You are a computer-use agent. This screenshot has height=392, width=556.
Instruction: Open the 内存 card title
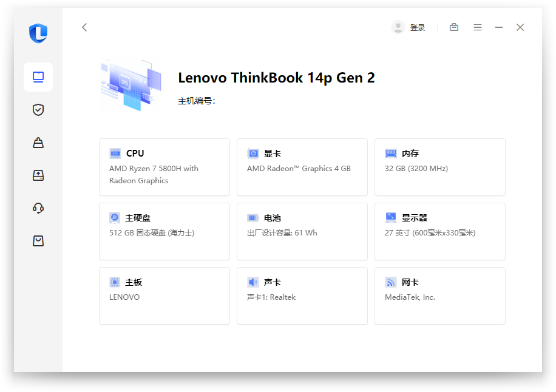coord(410,154)
